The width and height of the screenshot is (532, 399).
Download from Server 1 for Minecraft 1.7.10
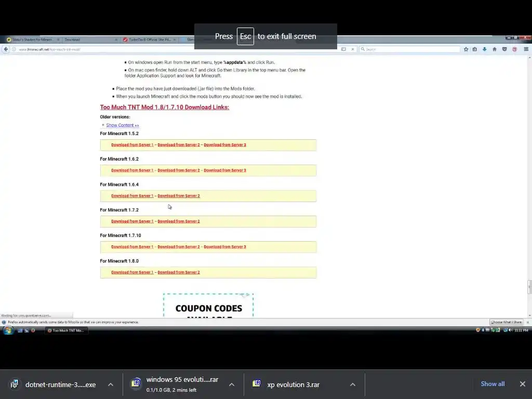pyautogui.click(x=132, y=247)
